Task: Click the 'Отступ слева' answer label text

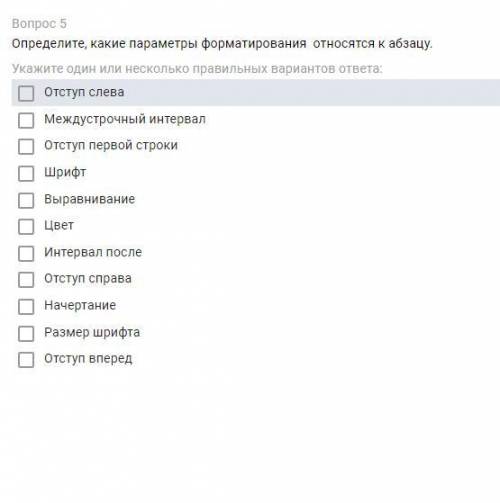Action: (x=84, y=92)
